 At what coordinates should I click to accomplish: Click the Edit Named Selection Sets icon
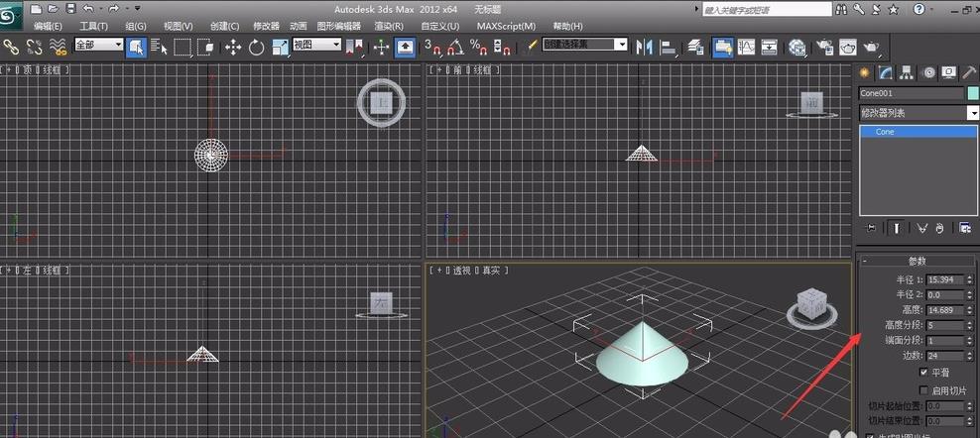pyautogui.click(x=532, y=46)
